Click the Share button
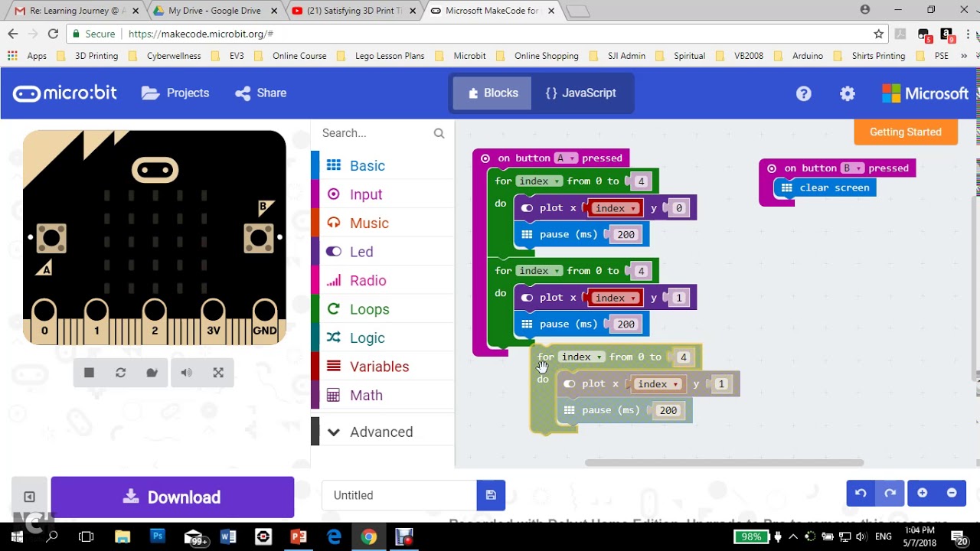Viewport: 980px width, 551px height. point(261,93)
